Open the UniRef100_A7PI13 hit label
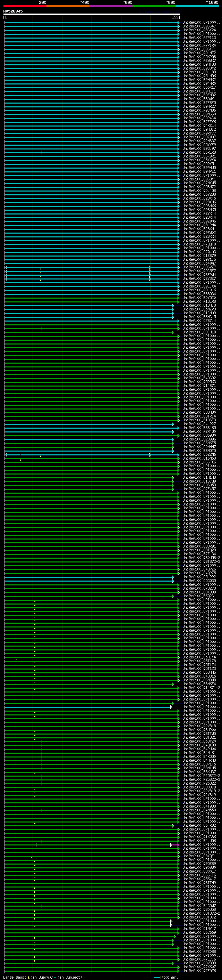222x980 pixels. tap(199, 38)
